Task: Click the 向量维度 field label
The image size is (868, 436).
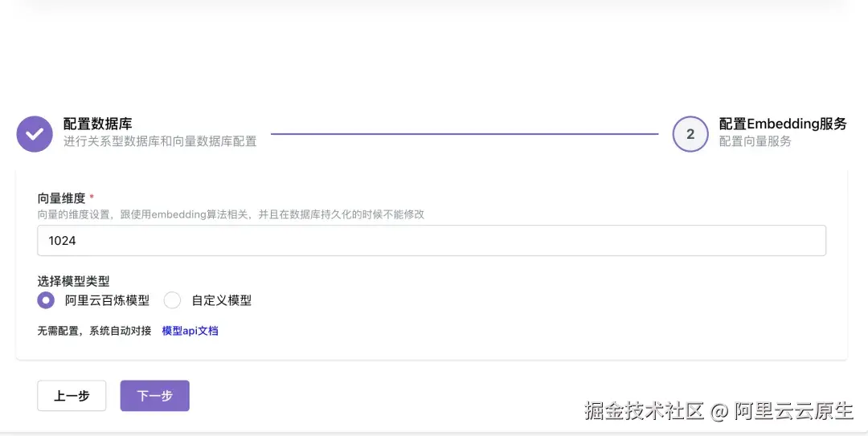Action: 61,198
